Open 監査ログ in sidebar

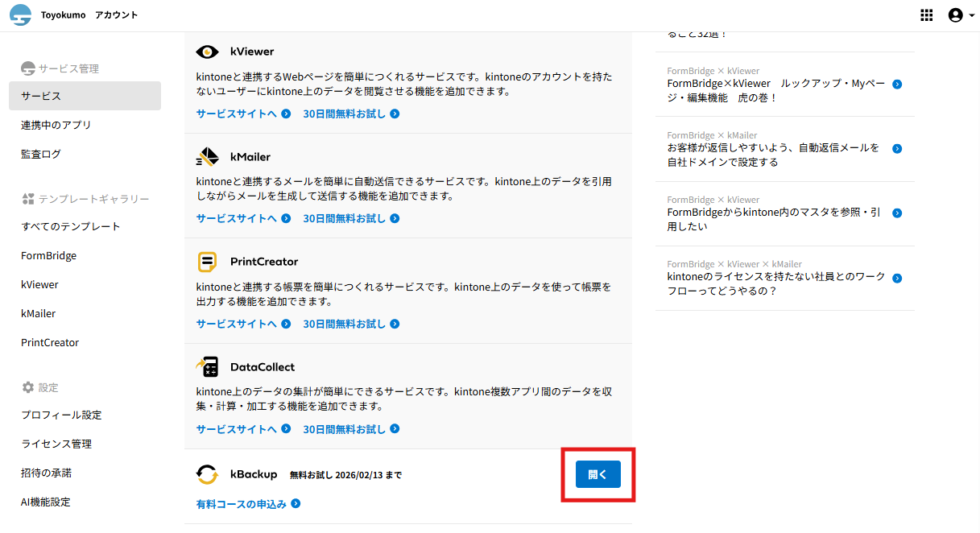[x=41, y=154]
